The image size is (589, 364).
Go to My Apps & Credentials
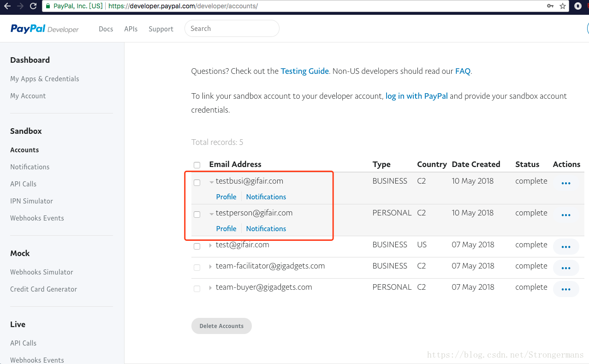45,79
